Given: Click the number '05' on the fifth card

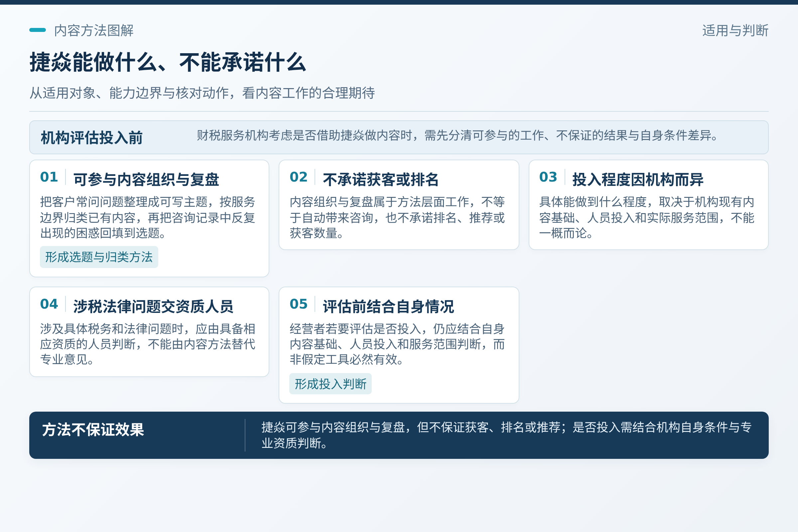Looking at the screenshot, I should pyautogui.click(x=299, y=304).
